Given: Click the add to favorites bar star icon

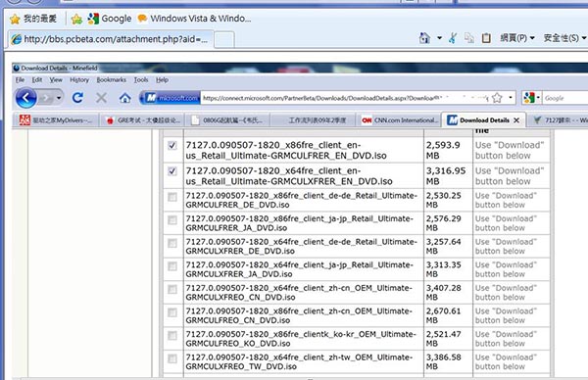Looking at the screenshot, I should click(x=76, y=19).
